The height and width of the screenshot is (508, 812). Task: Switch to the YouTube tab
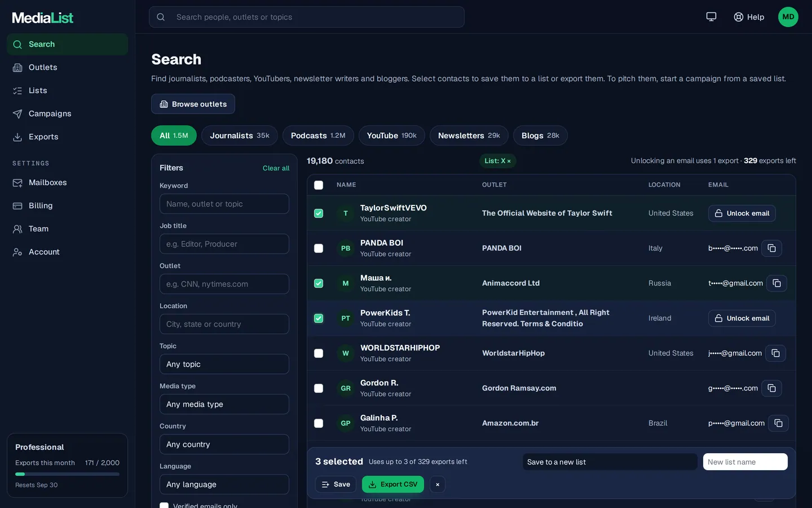pyautogui.click(x=392, y=135)
